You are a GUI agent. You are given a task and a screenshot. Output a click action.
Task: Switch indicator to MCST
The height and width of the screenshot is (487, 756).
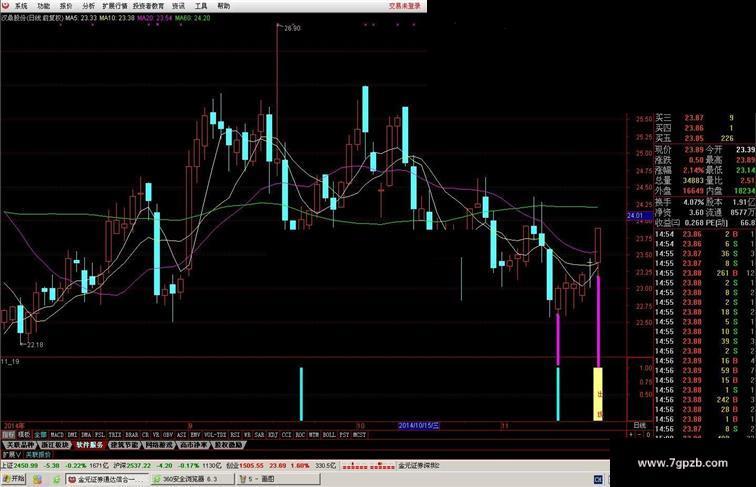pyautogui.click(x=359, y=434)
